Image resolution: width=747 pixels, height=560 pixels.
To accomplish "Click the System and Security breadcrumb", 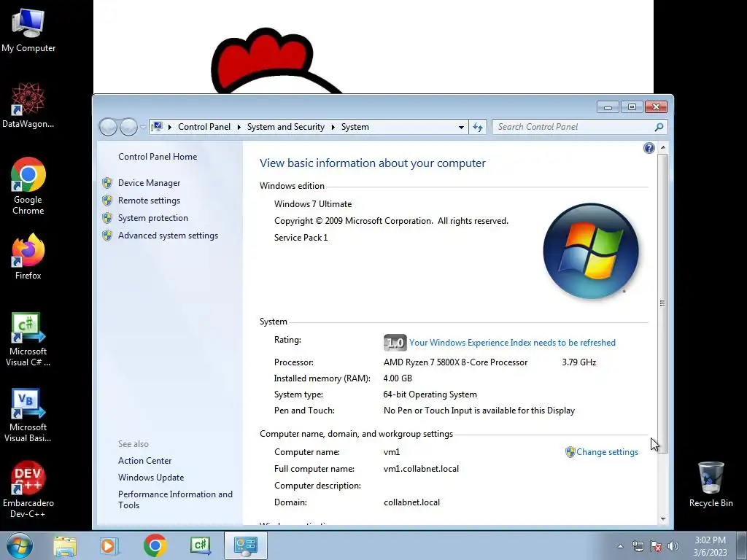I will tap(285, 127).
